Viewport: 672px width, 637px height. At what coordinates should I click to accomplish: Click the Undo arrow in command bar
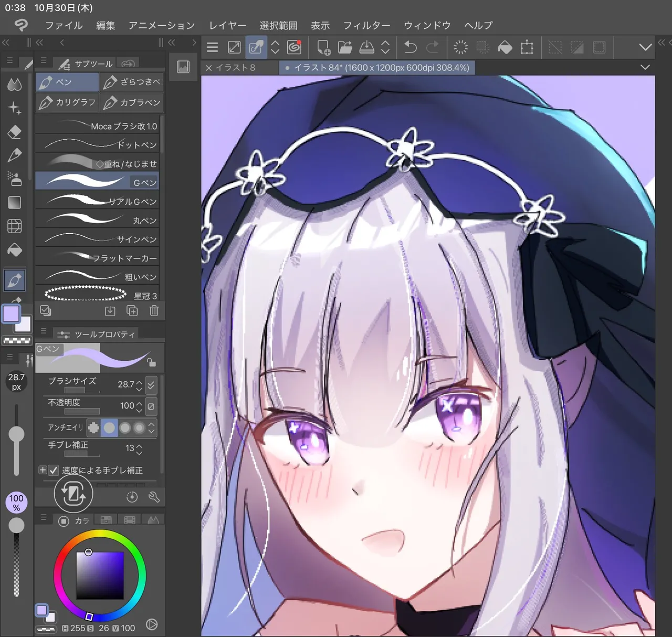[410, 48]
